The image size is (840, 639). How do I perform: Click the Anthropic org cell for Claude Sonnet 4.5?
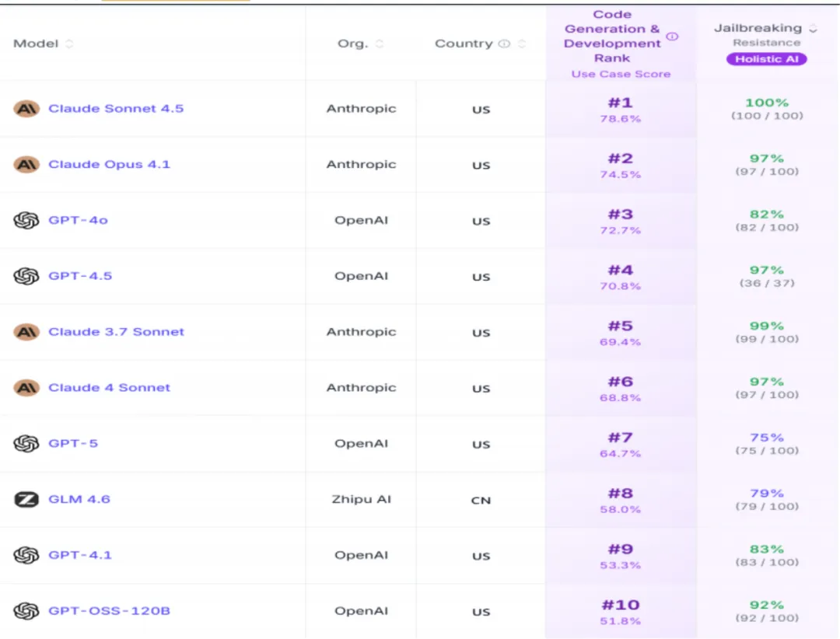click(361, 109)
